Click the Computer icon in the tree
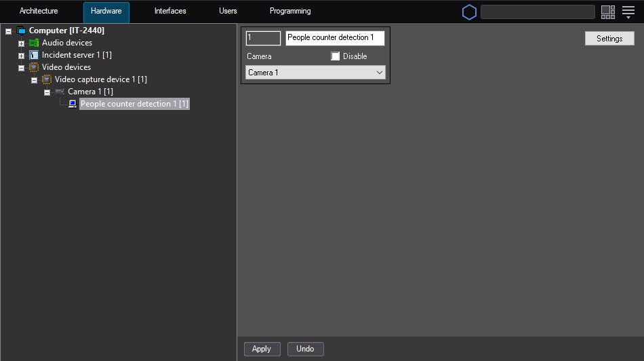 (x=20, y=31)
